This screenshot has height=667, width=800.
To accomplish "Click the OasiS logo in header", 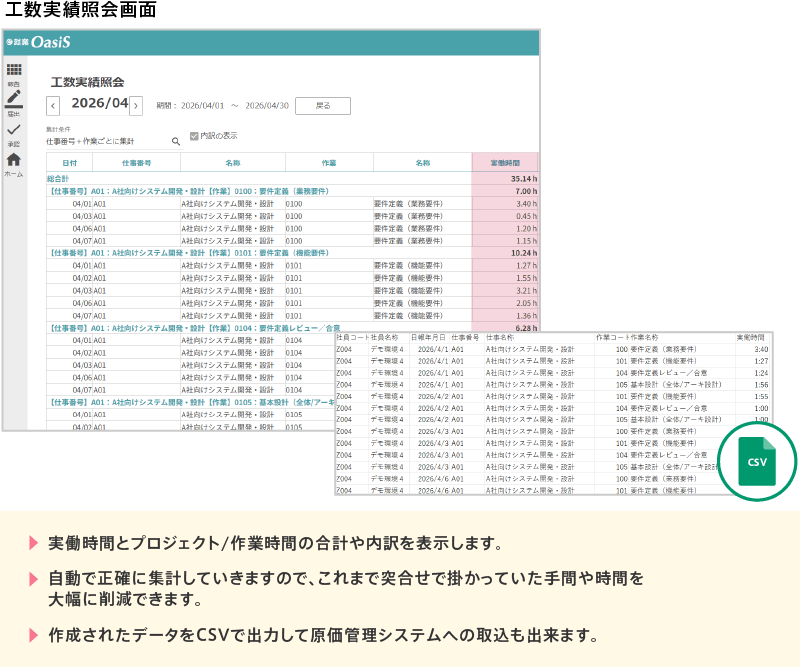I will (x=51, y=42).
